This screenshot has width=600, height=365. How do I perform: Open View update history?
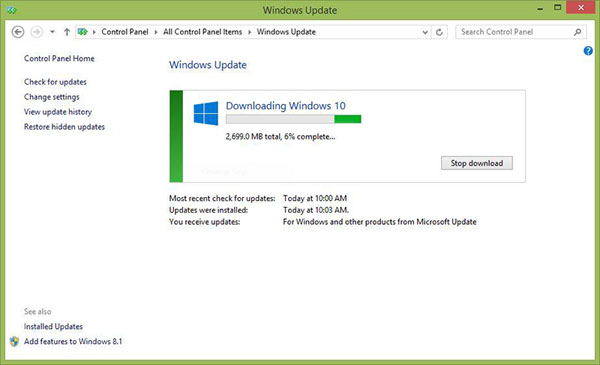click(x=58, y=112)
